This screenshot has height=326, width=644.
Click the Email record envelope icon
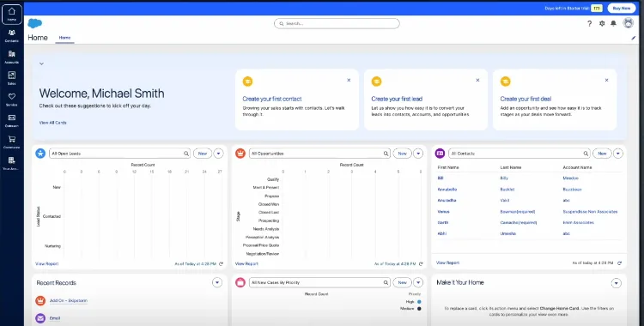pos(40,318)
